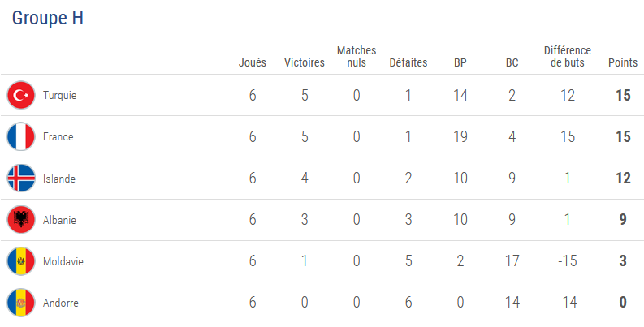The image size is (644, 327).
Task: Open the France team link
Action: point(58,136)
